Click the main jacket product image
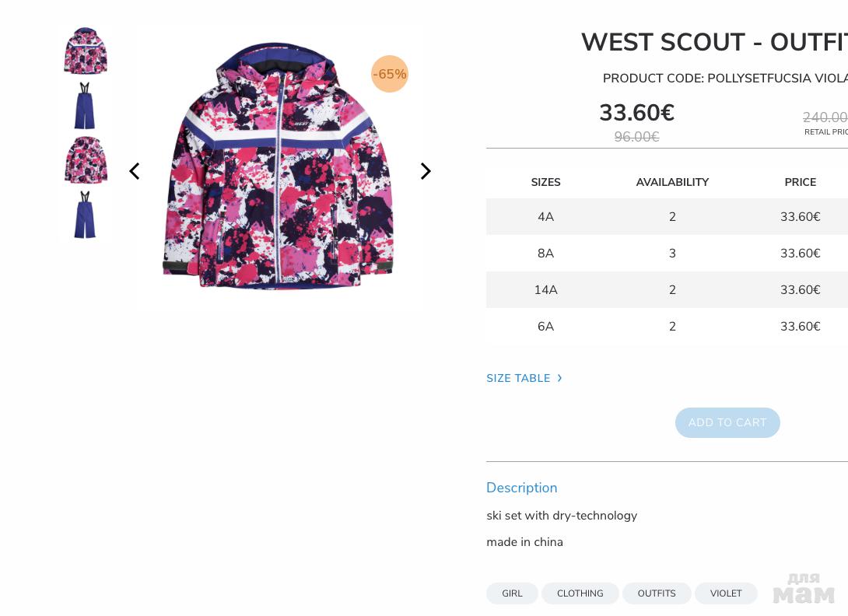This screenshot has height=616, width=848. coord(278,167)
